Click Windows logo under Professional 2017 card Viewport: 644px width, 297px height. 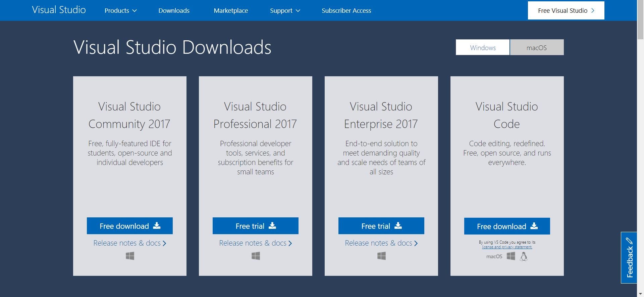coord(256,256)
